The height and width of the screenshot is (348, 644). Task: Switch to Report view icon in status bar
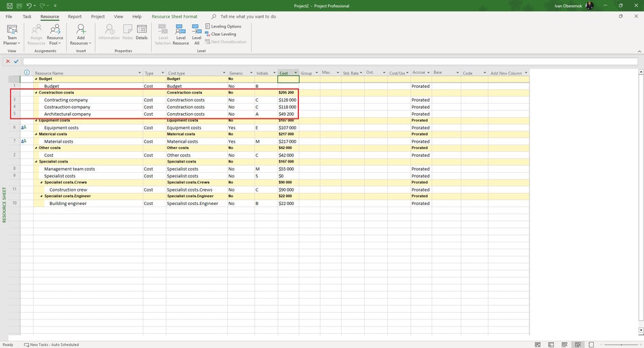pyautogui.click(x=591, y=345)
